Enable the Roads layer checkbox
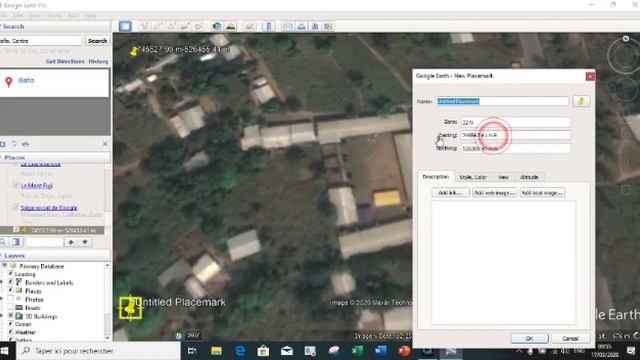 (x=11, y=307)
